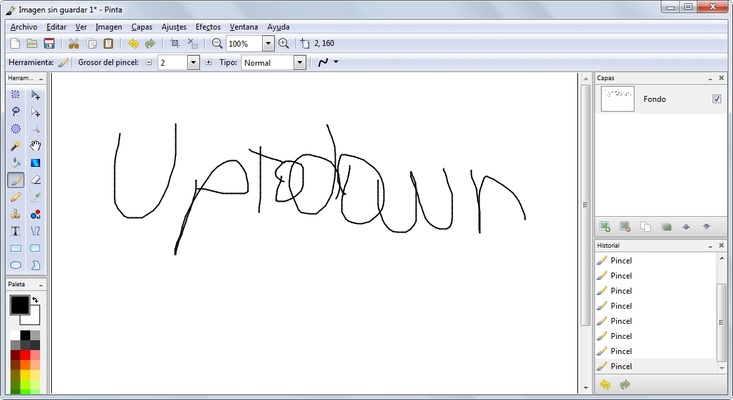Open the Imagen menu
Viewport: 733px width, 400px height.
click(109, 27)
